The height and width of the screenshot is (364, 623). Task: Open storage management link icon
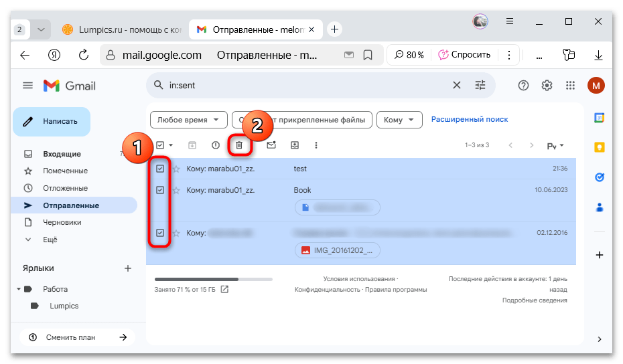[x=224, y=289]
